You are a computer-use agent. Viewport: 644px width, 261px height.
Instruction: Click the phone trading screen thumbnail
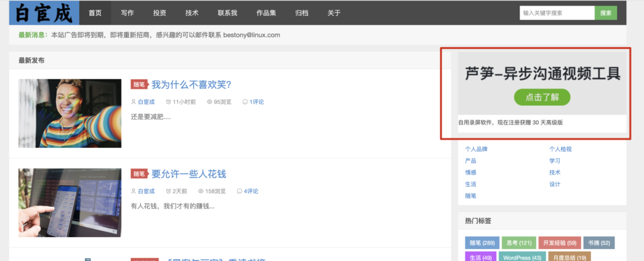pos(70,203)
